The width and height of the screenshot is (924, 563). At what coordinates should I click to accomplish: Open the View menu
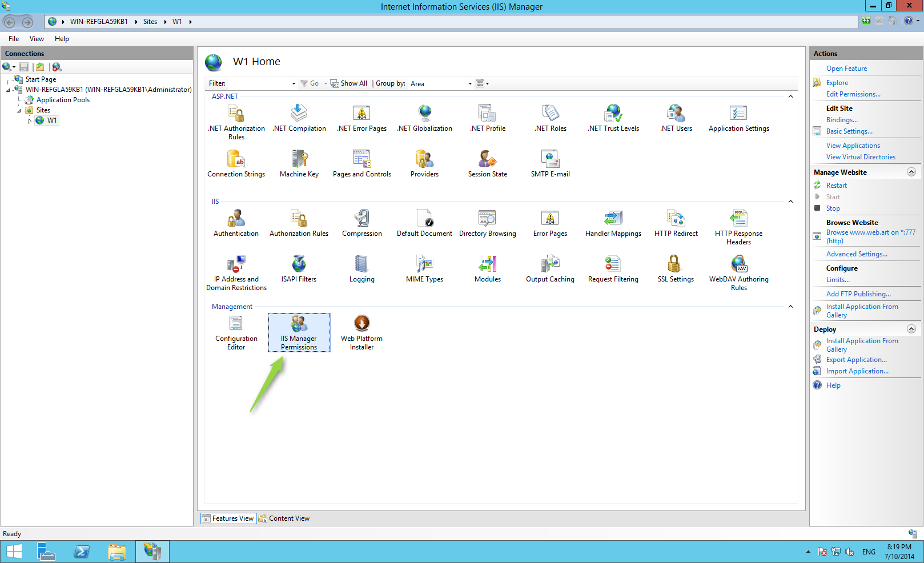coord(37,39)
